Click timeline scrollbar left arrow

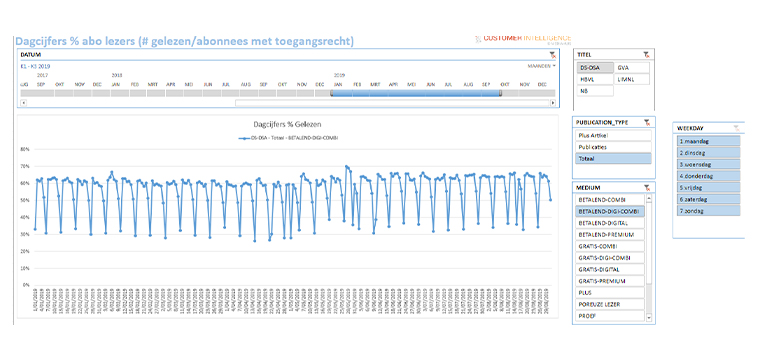24,103
